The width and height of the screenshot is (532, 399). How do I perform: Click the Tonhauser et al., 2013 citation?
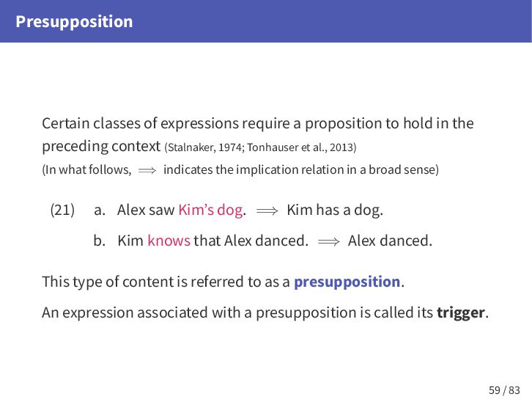(300, 147)
